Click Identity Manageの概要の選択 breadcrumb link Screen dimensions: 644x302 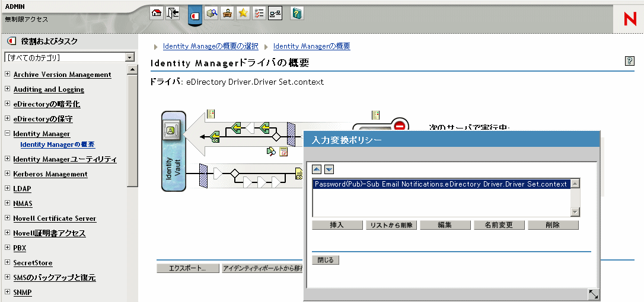pyautogui.click(x=211, y=46)
